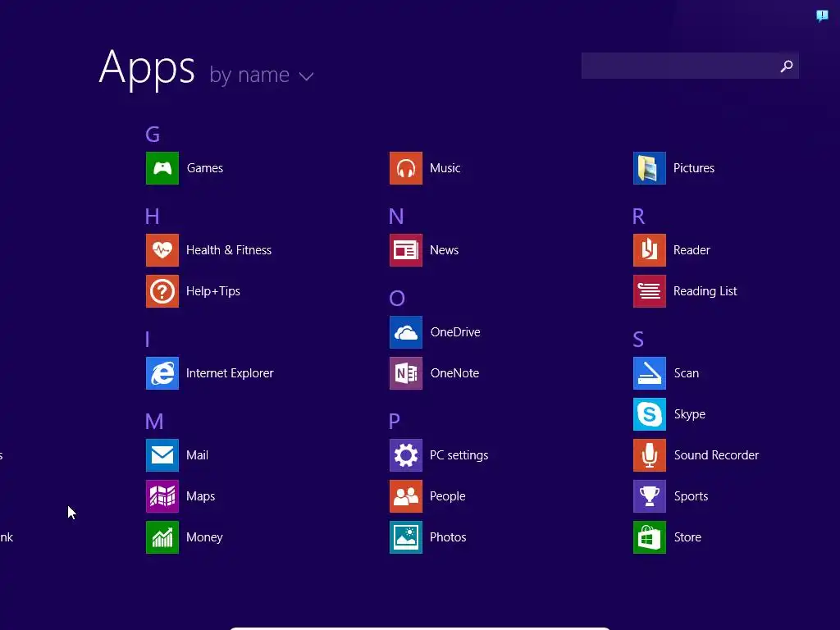This screenshot has width=840, height=630.
Task: Jump via the G letter heading
Action: tap(153, 135)
